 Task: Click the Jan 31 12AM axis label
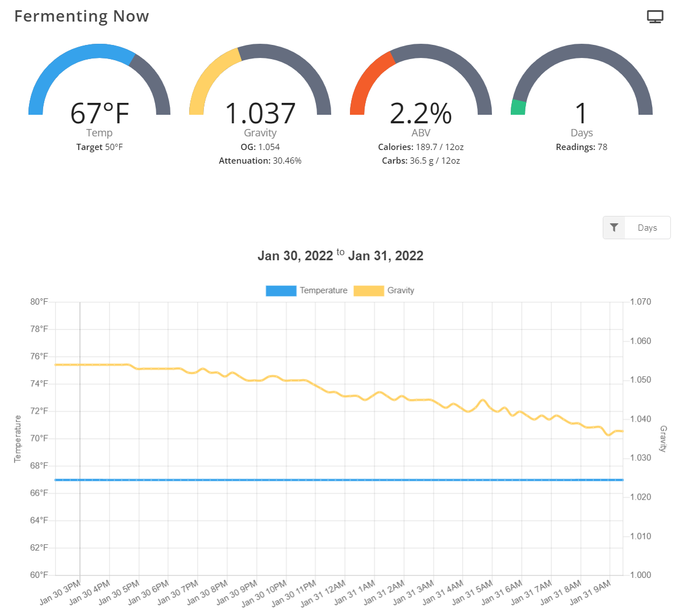(323, 593)
